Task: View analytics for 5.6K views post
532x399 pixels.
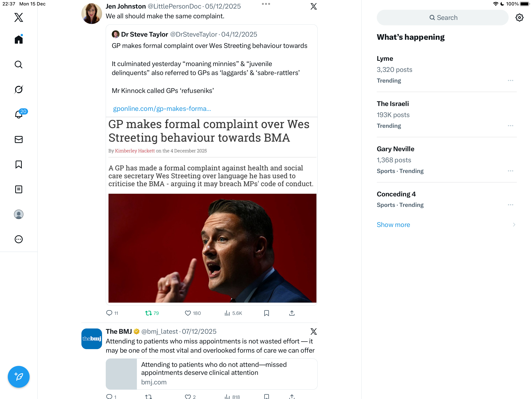Action: 233,313
